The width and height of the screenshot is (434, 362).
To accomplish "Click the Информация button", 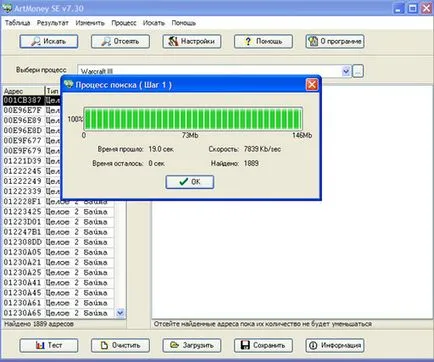I will pyautogui.click(x=335, y=345).
